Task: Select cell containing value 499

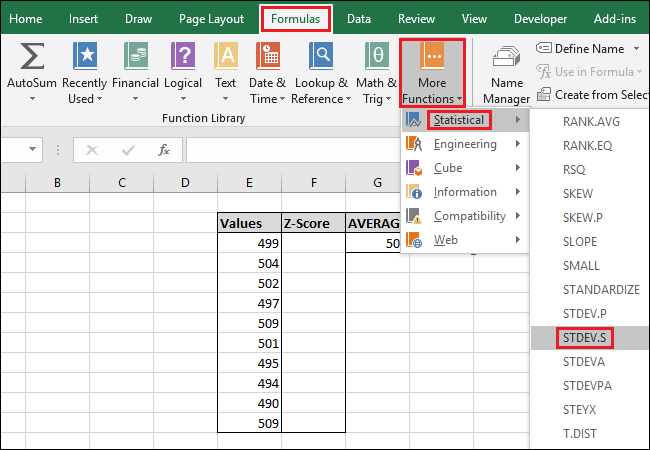Action: [249, 243]
